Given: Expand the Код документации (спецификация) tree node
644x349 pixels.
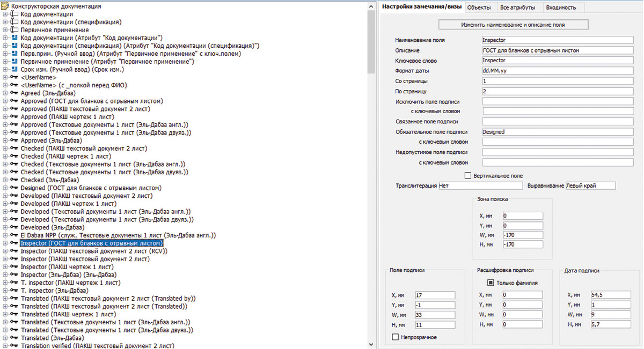Looking at the screenshot, I should point(5,23).
